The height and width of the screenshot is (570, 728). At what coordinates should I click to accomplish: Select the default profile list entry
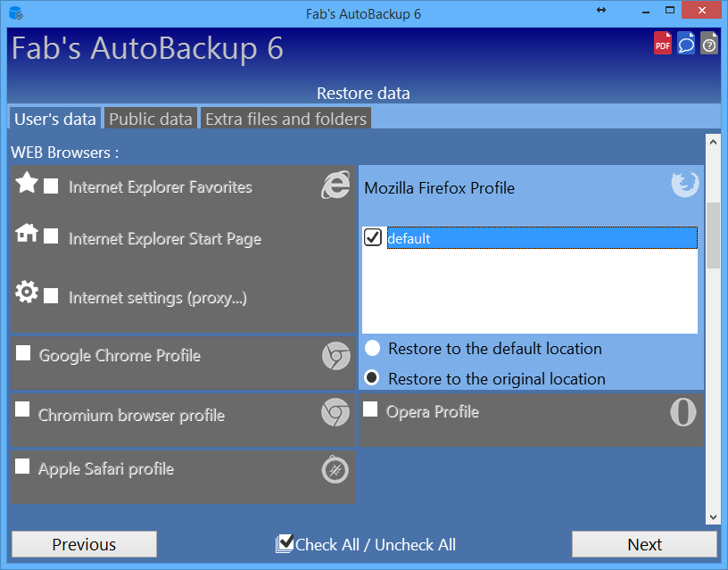(542, 237)
